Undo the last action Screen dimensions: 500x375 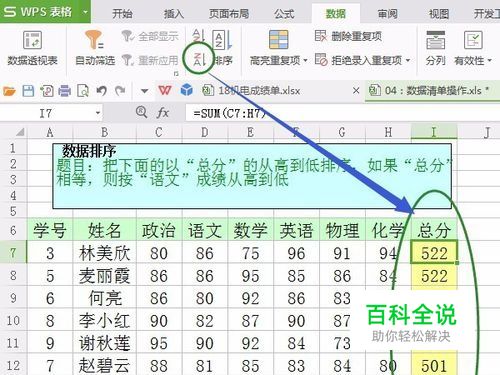pos(102,90)
